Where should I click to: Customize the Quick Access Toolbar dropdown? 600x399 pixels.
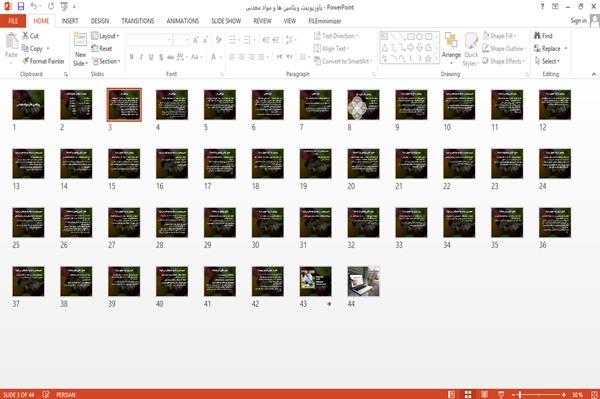pyautogui.click(x=74, y=7)
